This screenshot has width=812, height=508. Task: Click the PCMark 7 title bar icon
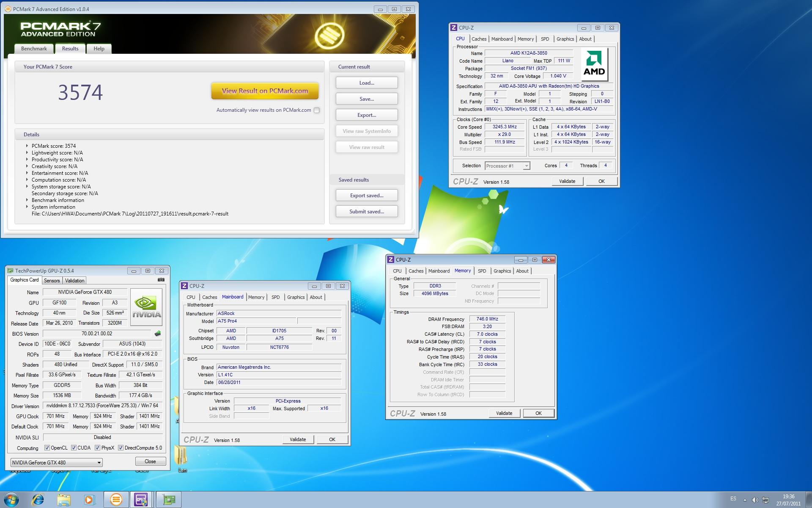point(8,9)
